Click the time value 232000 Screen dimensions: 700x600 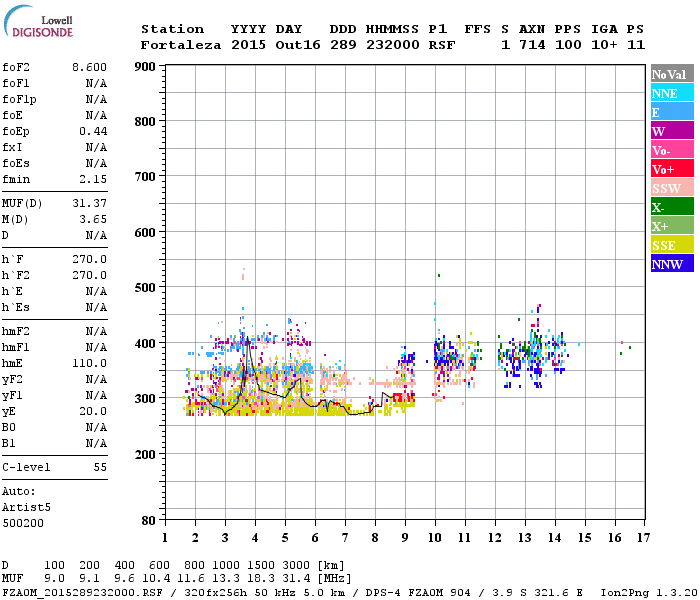393,45
